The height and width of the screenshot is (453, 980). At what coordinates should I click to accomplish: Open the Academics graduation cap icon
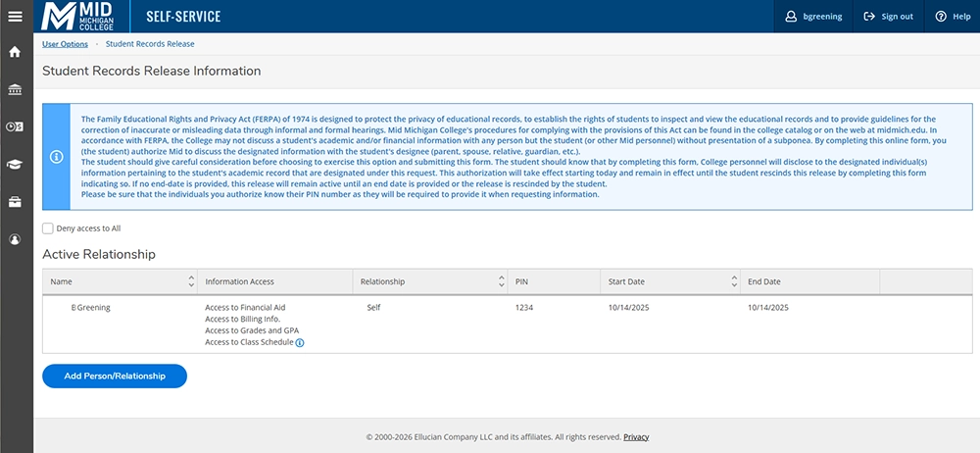[15, 165]
